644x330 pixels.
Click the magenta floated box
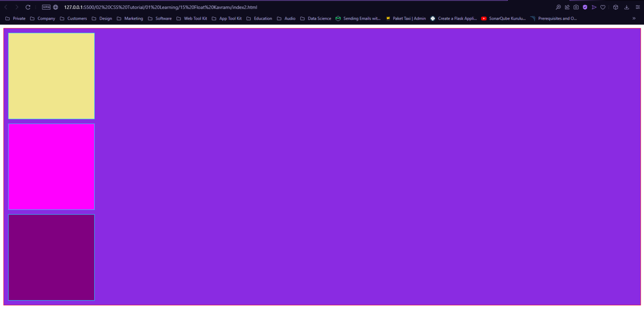pos(51,166)
